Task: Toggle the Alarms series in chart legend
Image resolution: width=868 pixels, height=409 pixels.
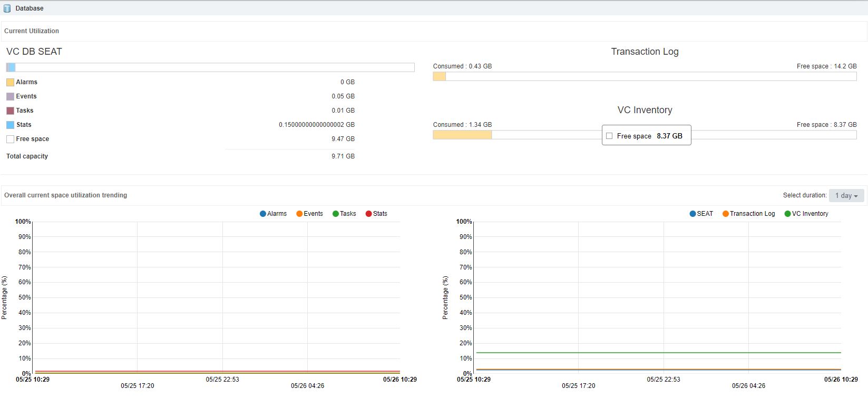Action: (263, 214)
